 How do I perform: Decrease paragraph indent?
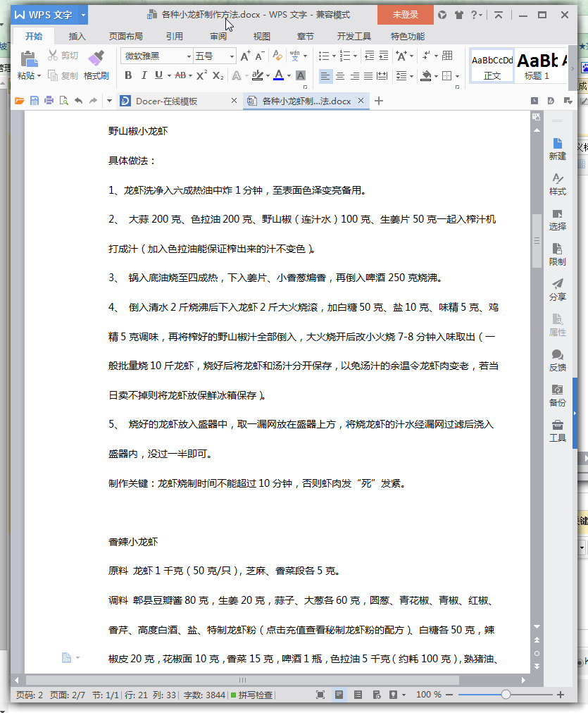(370, 56)
